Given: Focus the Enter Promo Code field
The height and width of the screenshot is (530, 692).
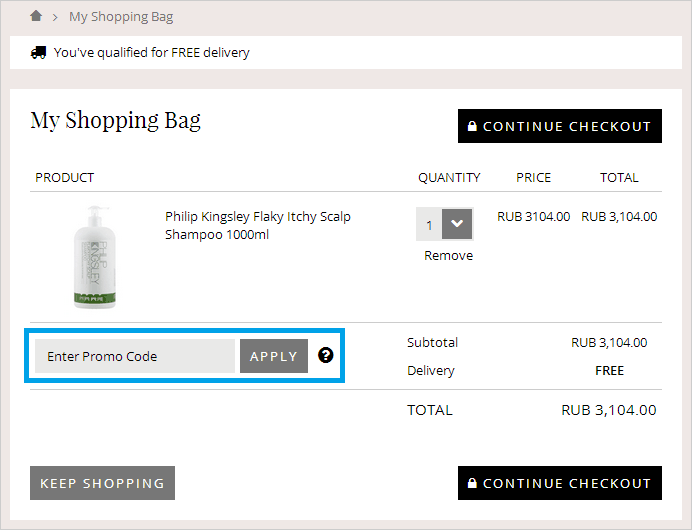Looking at the screenshot, I should pos(135,356).
